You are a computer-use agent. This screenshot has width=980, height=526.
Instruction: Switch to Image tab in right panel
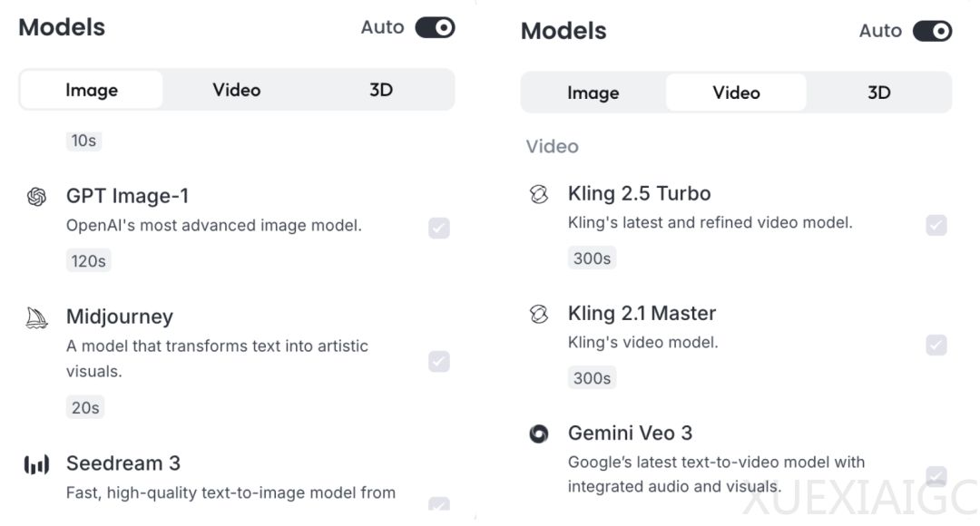pyautogui.click(x=593, y=93)
